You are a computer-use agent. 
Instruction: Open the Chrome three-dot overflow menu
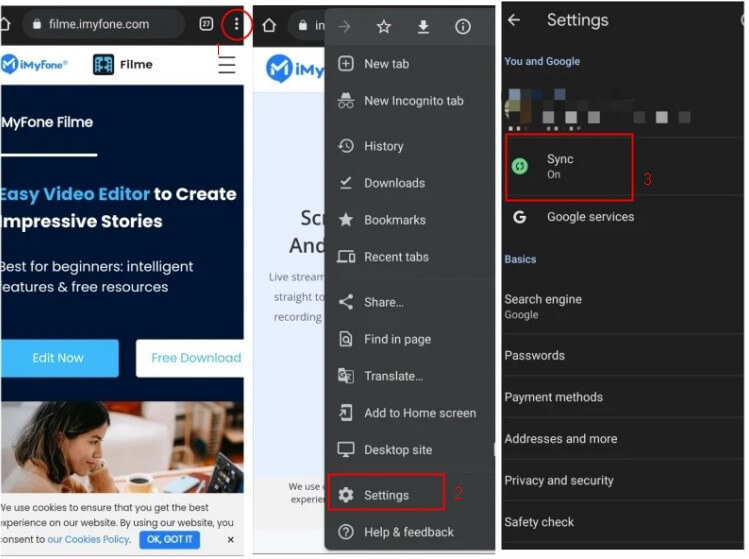point(236,24)
